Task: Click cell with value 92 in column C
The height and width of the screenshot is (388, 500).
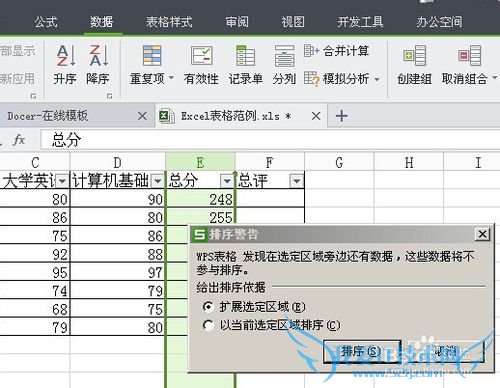Action: [35, 254]
